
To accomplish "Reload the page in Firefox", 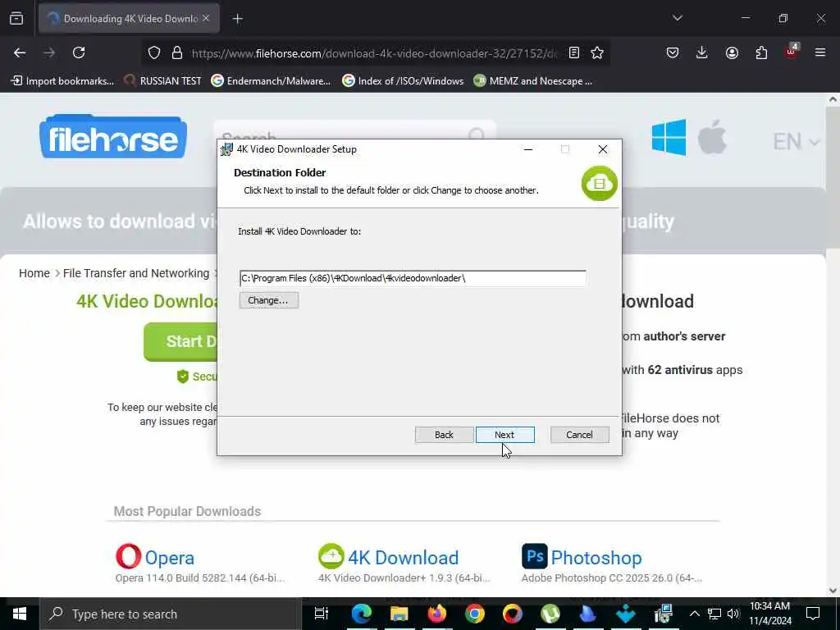I will click(79, 52).
